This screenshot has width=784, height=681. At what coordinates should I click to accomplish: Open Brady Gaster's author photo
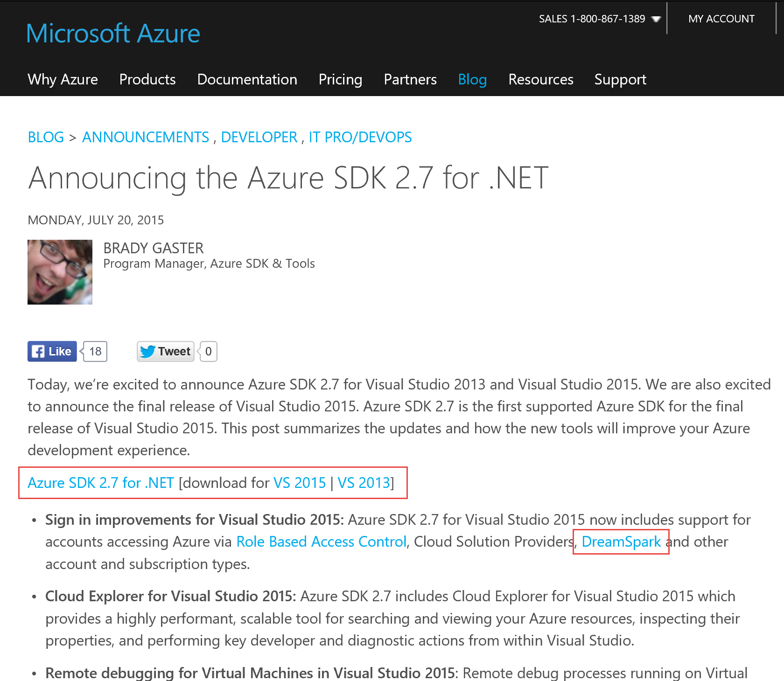tap(60, 272)
